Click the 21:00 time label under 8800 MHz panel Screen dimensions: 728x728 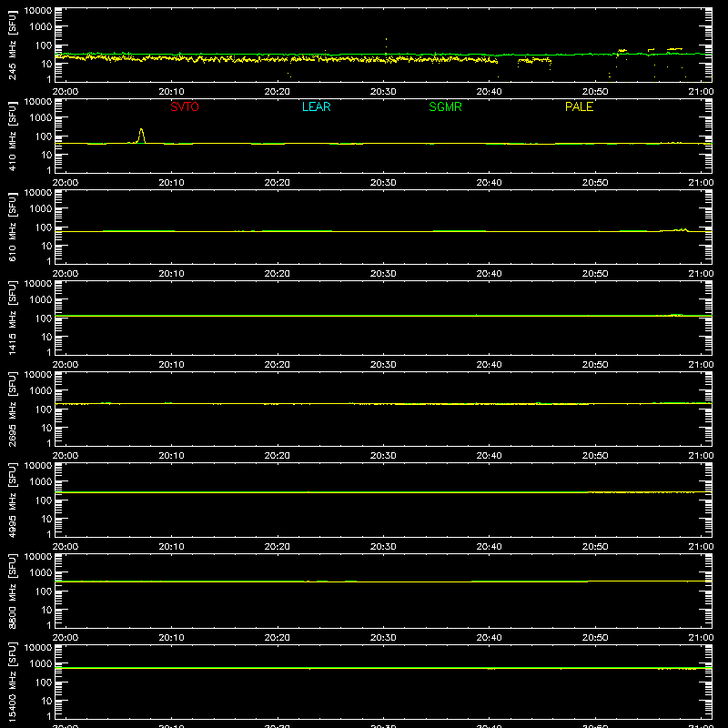(x=701, y=638)
